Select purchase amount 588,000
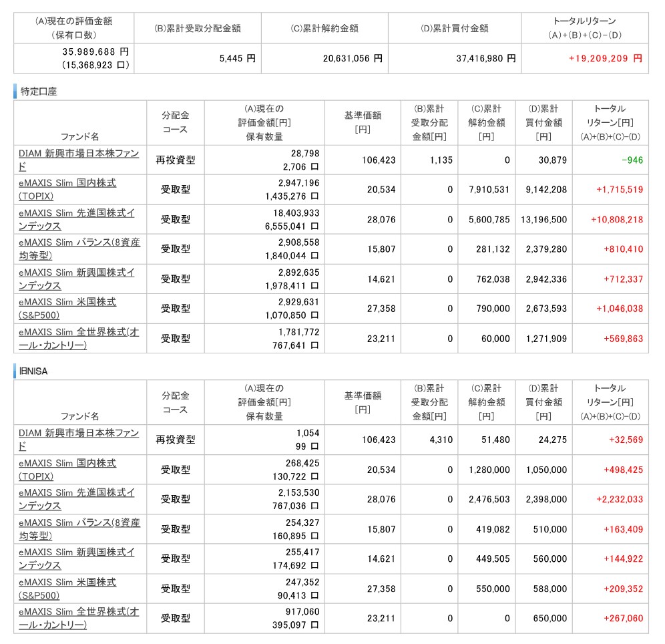The width and height of the screenshot is (665, 644). [x=550, y=589]
